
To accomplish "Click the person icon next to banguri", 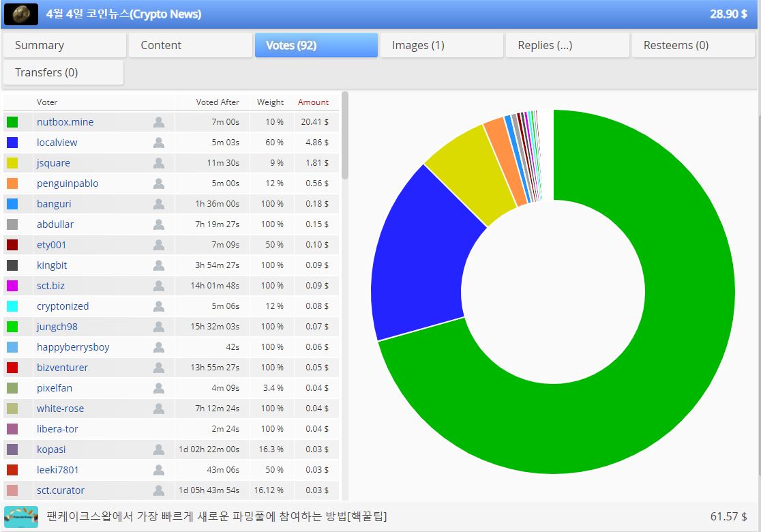I will click(159, 204).
